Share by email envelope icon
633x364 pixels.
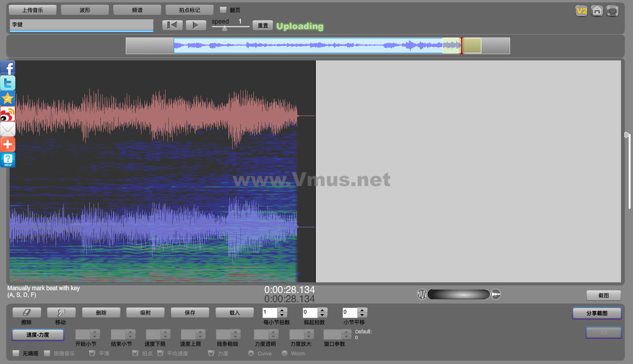8,129
